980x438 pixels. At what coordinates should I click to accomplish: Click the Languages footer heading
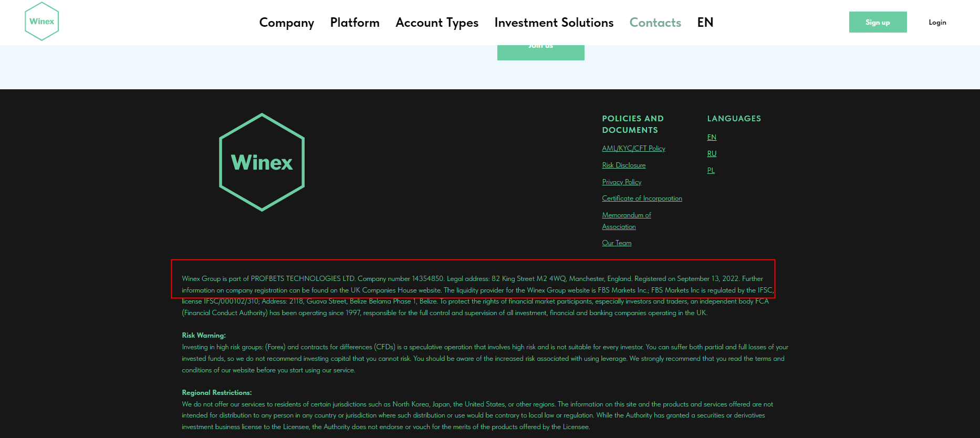(734, 119)
